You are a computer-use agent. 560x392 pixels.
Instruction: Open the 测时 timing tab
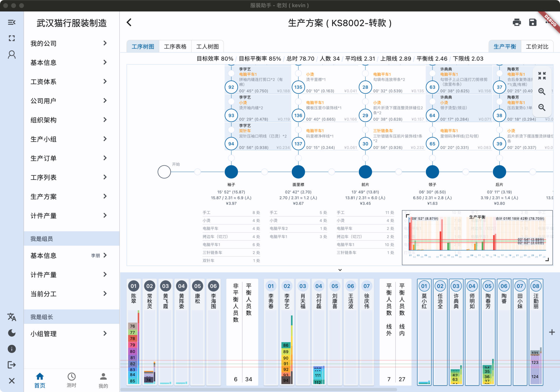pos(71,380)
